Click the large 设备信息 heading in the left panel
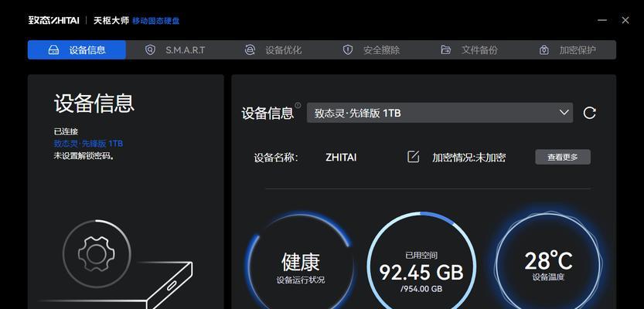The height and width of the screenshot is (309, 644). point(94,103)
